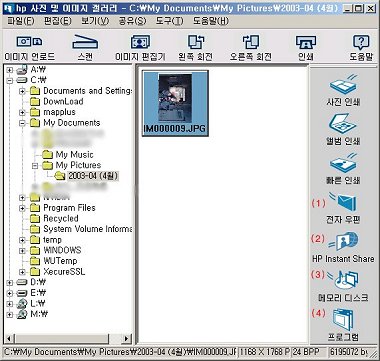Screen dimensions: 380x361
Task: Rotate image right with 오른쪽 회전
Action: 251,42
